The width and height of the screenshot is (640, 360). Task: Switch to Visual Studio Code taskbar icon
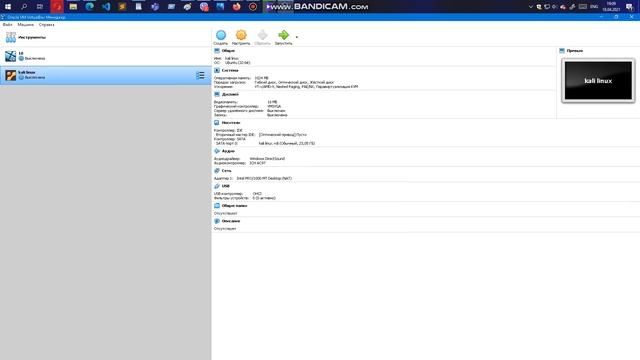(106, 7)
